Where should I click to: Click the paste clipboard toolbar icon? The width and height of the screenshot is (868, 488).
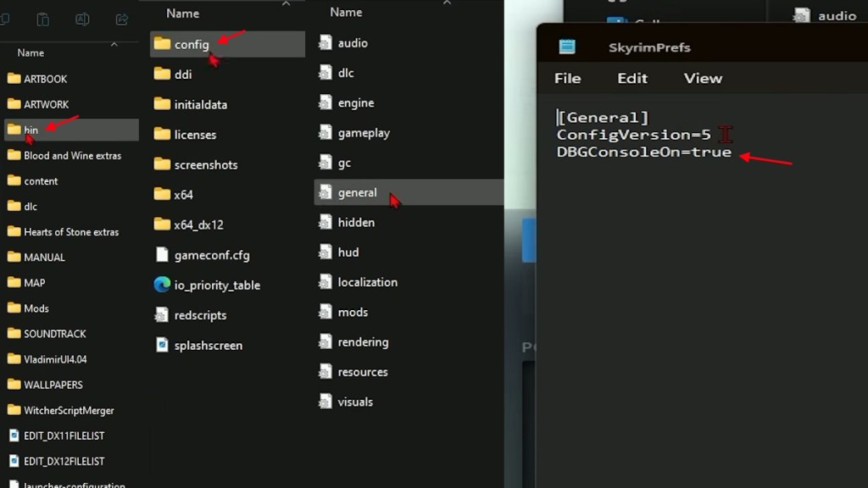pos(42,19)
